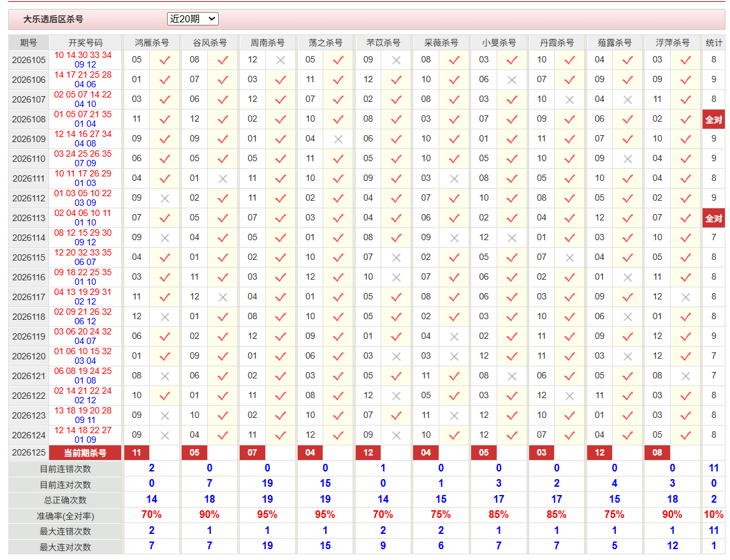Click the 期号 column header
730x560 pixels.
point(29,43)
